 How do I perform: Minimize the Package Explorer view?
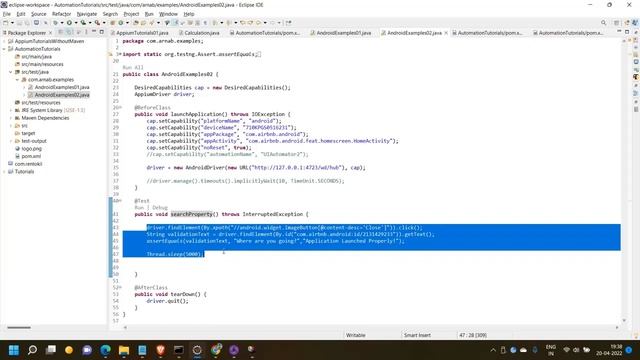94,32
